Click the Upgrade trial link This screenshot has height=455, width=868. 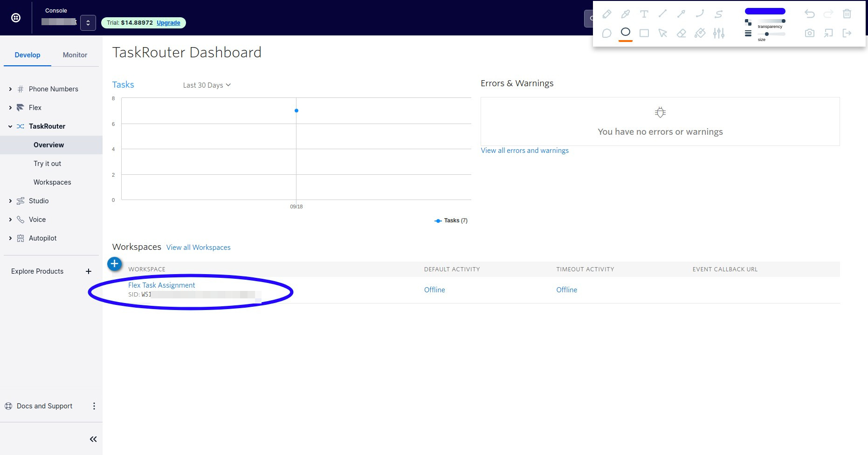tap(168, 23)
